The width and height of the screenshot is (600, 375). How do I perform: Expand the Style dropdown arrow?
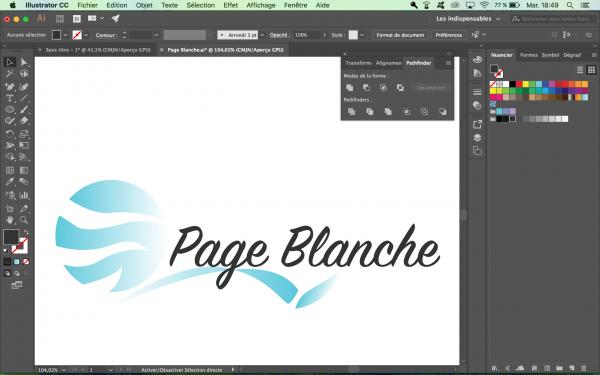click(x=362, y=35)
